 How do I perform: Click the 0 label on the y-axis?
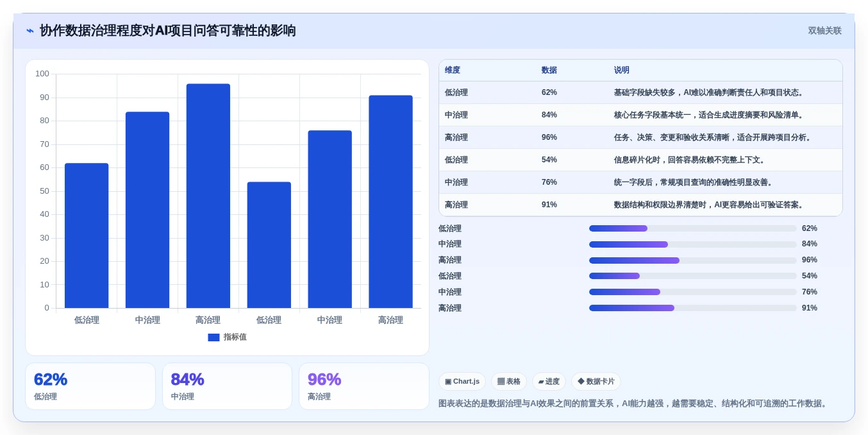point(47,308)
